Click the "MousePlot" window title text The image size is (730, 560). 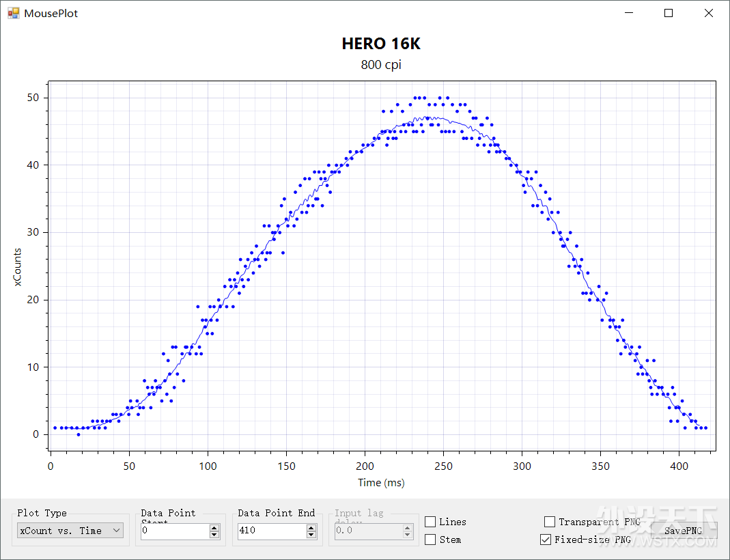(51, 14)
